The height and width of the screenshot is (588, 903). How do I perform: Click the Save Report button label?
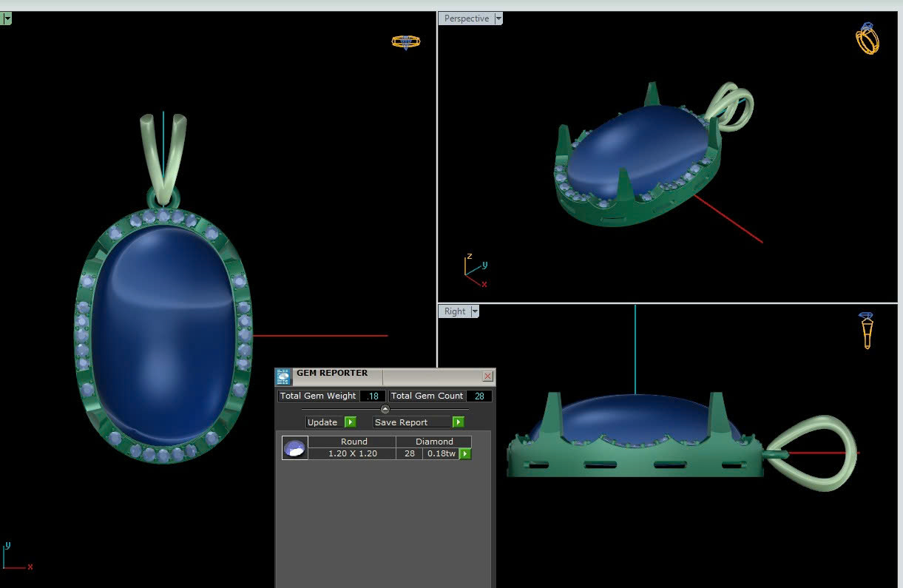coord(401,422)
